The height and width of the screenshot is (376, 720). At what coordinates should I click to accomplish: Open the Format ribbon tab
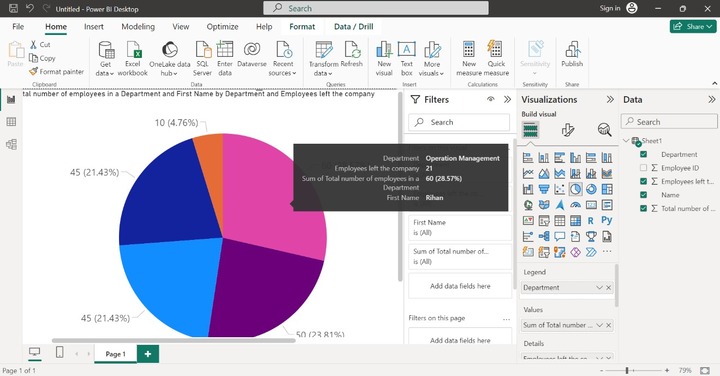tap(302, 27)
